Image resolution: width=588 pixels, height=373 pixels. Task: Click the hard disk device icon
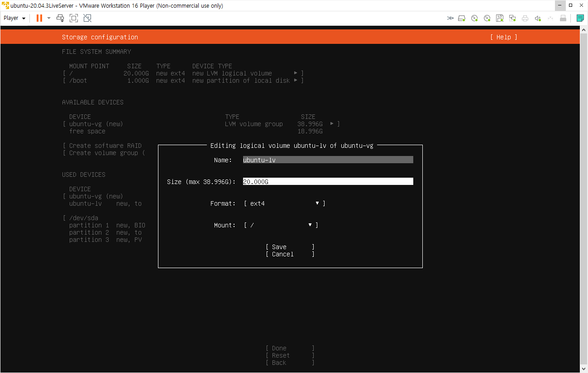pyautogui.click(x=462, y=18)
